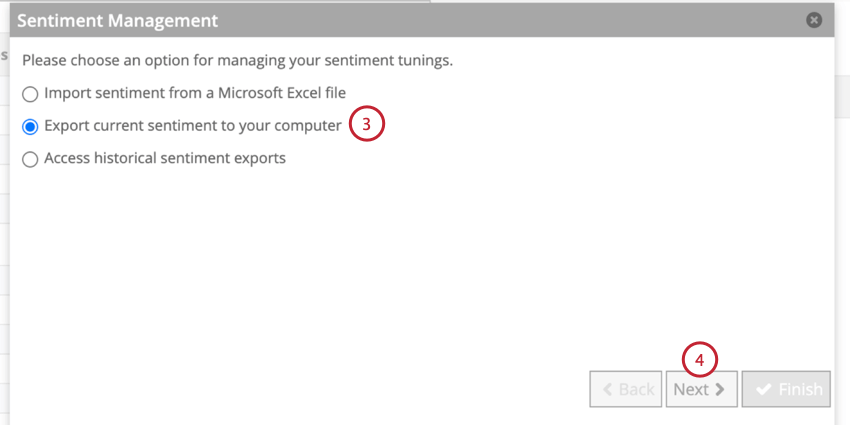The width and height of the screenshot is (850, 425).
Task: Click the Sentiment Management title text
Action: (118, 21)
